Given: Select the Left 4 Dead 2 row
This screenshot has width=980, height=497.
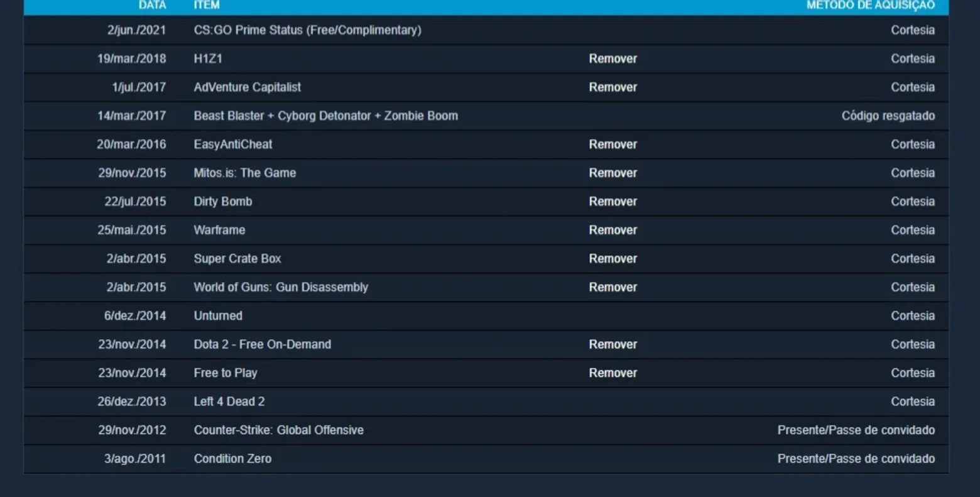Looking at the screenshot, I should (486, 401).
